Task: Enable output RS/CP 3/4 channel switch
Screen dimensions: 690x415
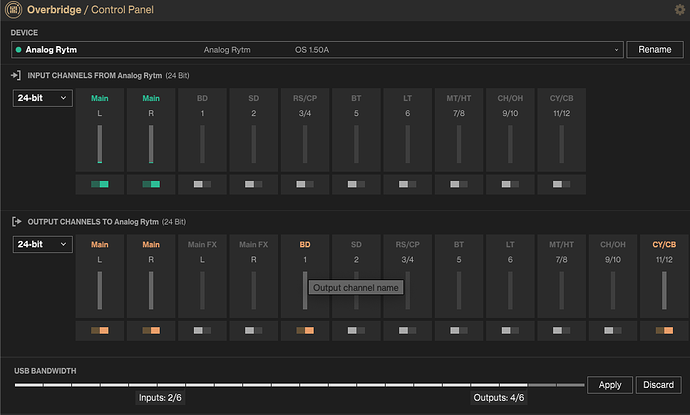Action: click(x=407, y=331)
